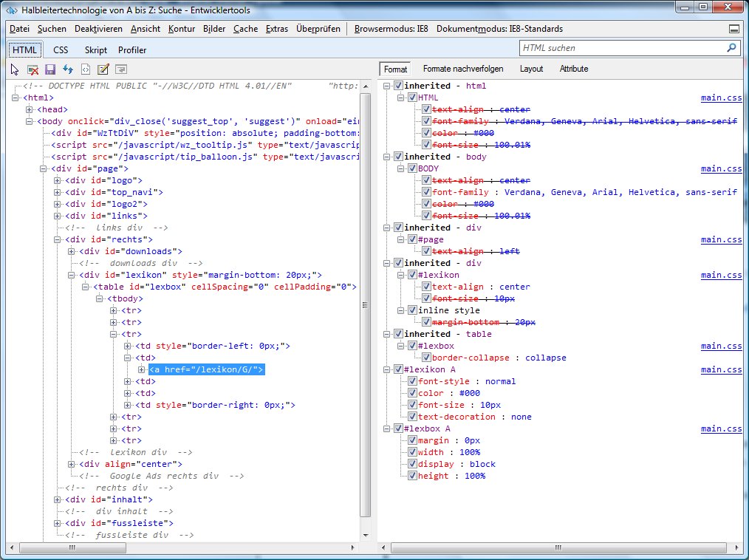Uncheck font-style : normal property
The height and width of the screenshot is (560, 749).
412,381
